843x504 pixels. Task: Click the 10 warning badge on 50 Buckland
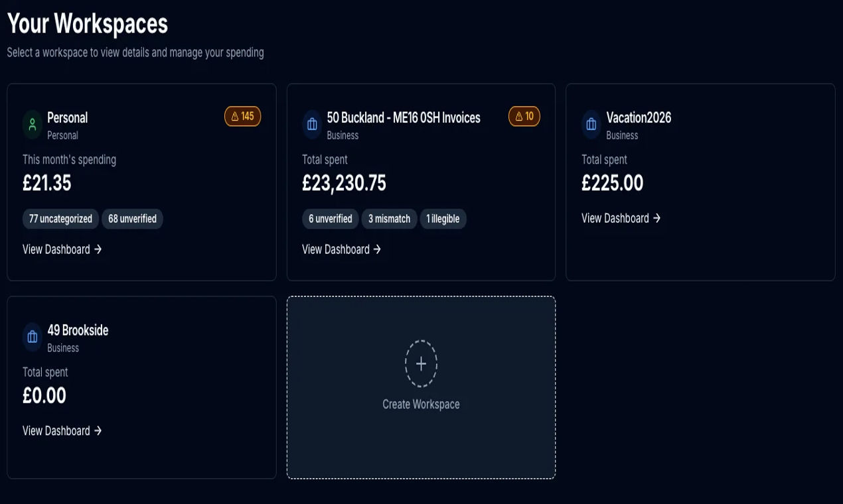[524, 117]
